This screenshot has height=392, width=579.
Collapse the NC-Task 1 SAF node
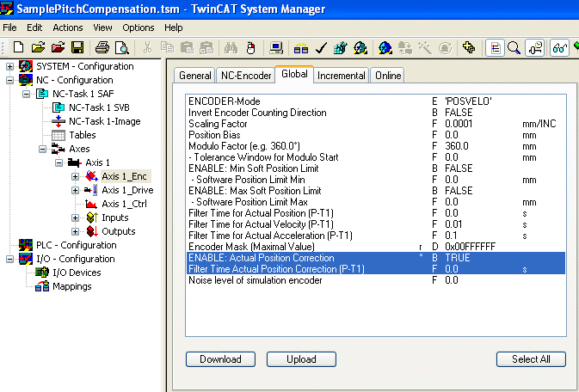pos(26,94)
